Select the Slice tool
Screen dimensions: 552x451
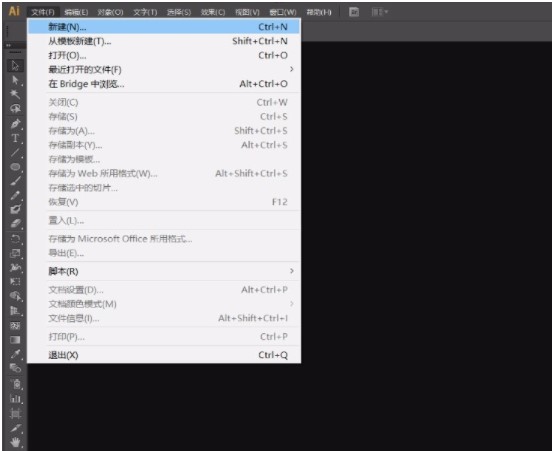pyautogui.click(x=15, y=428)
